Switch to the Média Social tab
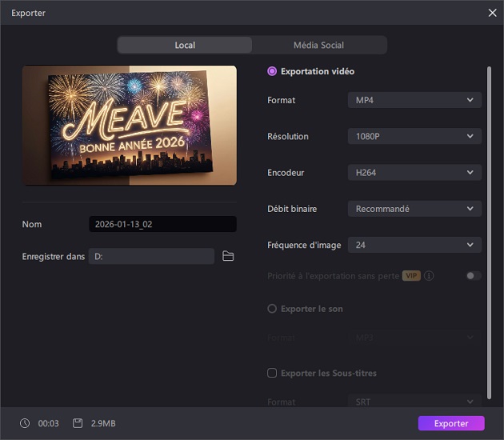This screenshot has width=504, height=440. (318, 45)
